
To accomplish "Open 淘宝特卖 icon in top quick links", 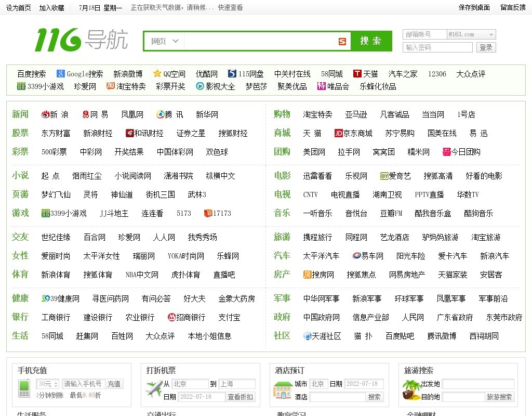I will click(126, 86).
